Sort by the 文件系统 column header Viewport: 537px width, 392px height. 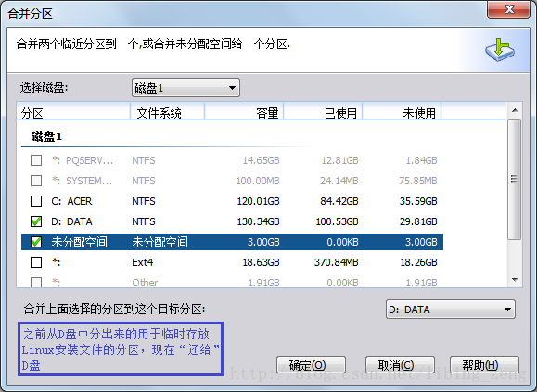point(168,112)
